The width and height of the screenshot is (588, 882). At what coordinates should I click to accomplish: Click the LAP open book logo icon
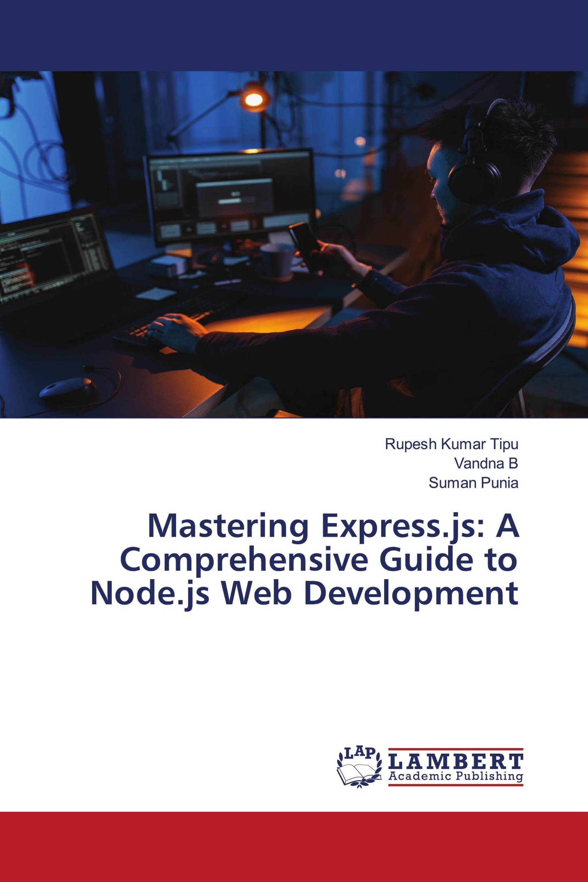(x=360, y=766)
